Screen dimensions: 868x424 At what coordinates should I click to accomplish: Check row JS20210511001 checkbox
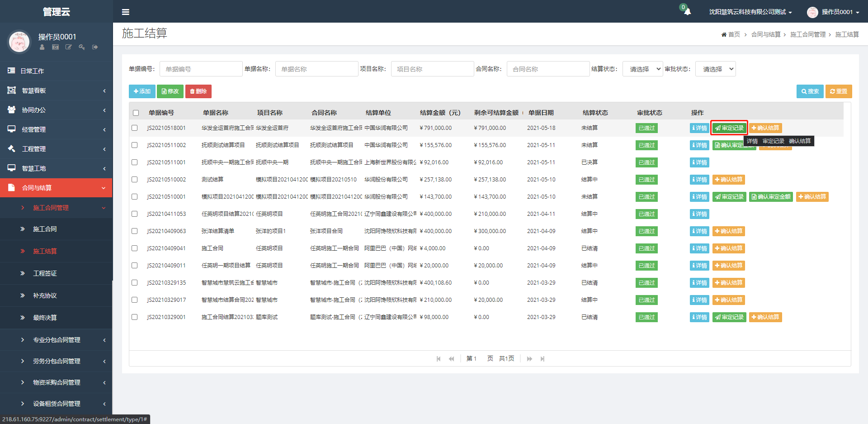point(134,162)
